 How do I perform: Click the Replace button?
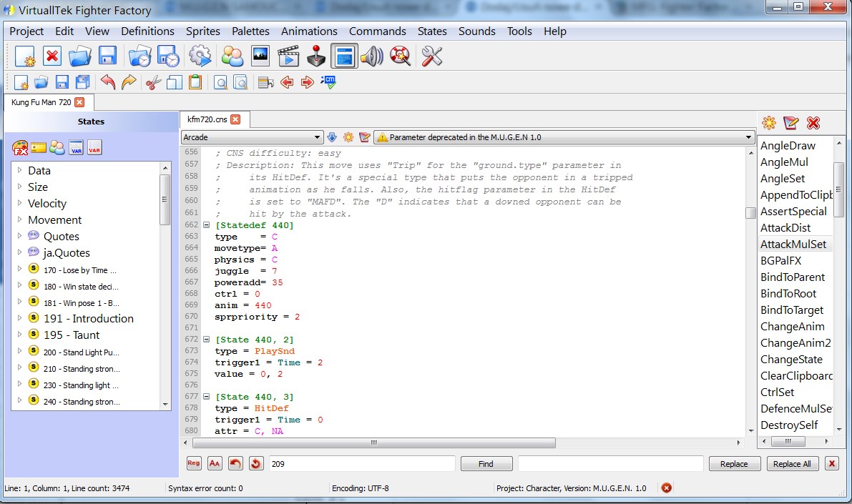click(x=734, y=464)
